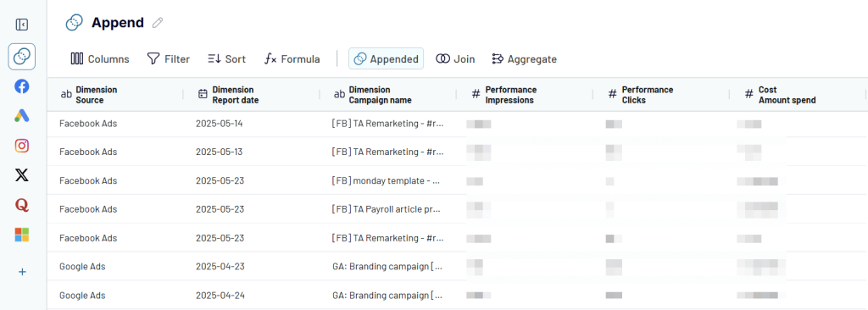This screenshot has height=310, width=868.
Task: Open the Formula editor
Action: pyautogui.click(x=292, y=58)
